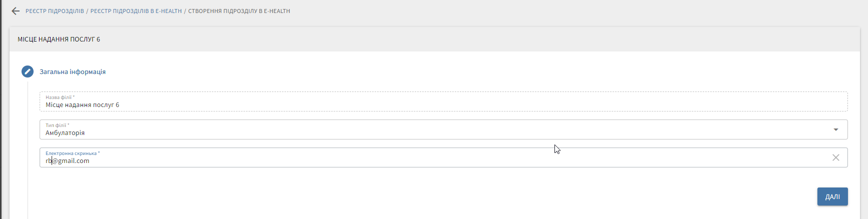
Task: Click the back arrow icon
Action: point(16,11)
